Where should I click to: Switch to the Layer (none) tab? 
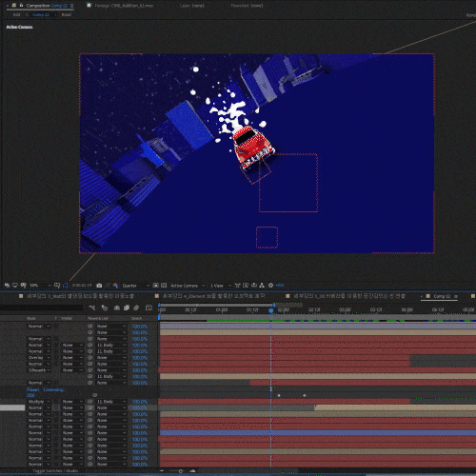(x=191, y=6)
